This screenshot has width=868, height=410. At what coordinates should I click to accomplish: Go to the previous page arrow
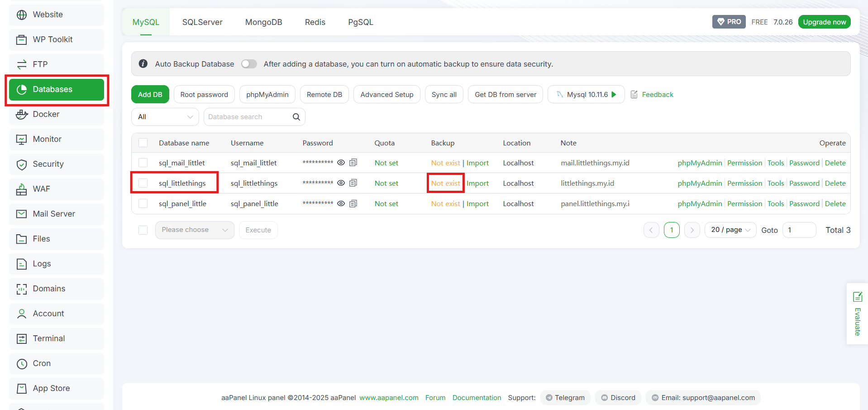(x=651, y=230)
